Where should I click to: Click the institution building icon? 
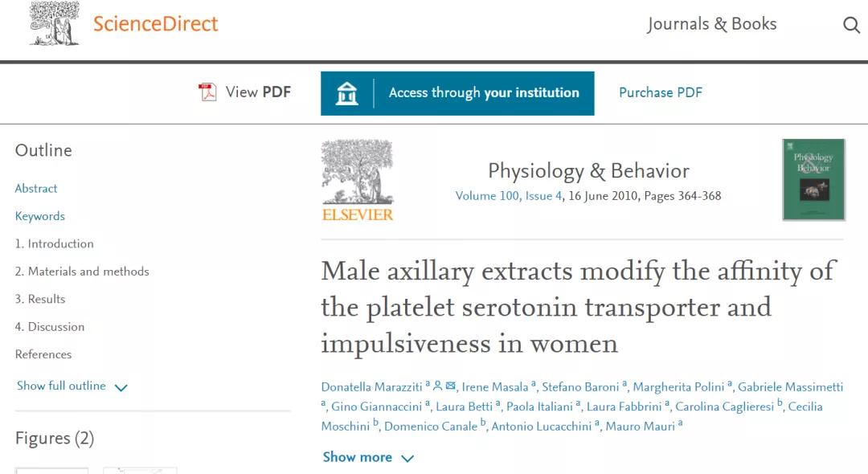pyautogui.click(x=347, y=93)
